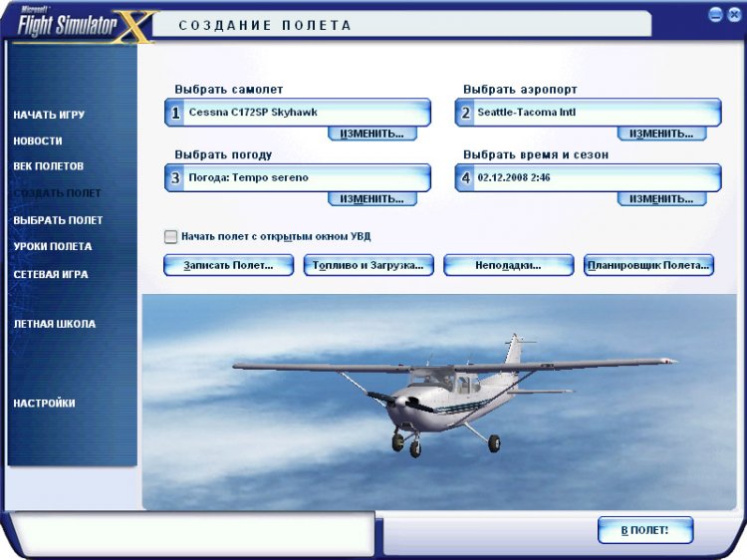Open the Топливо и Загрузка dialog
This screenshot has height=560, width=747.
coord(369,265)
